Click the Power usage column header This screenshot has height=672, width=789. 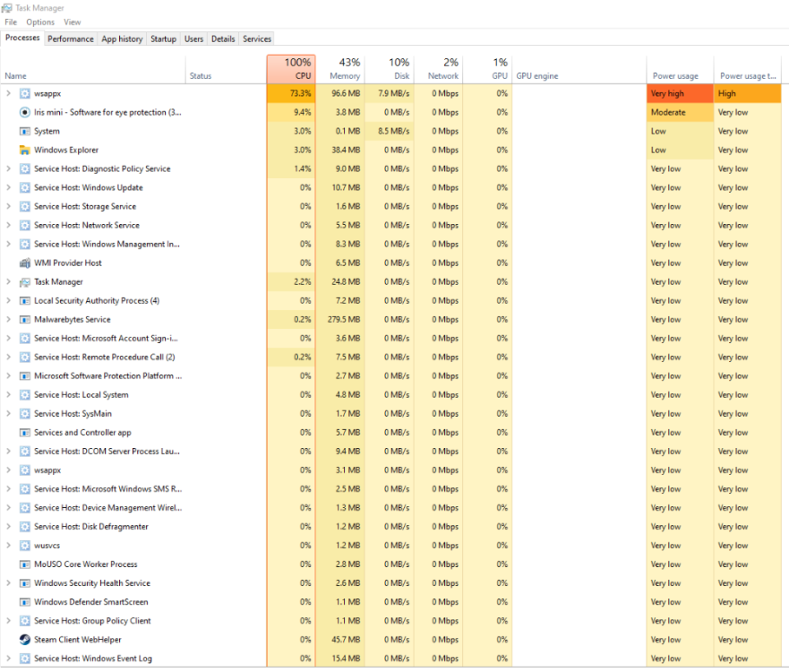[x=680, y=69]
